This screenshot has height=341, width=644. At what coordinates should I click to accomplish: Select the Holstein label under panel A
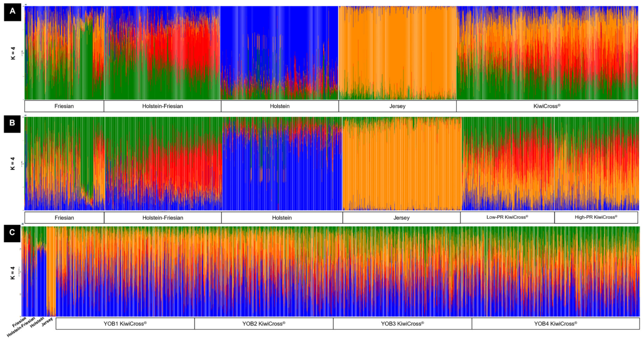coord(280,106)
